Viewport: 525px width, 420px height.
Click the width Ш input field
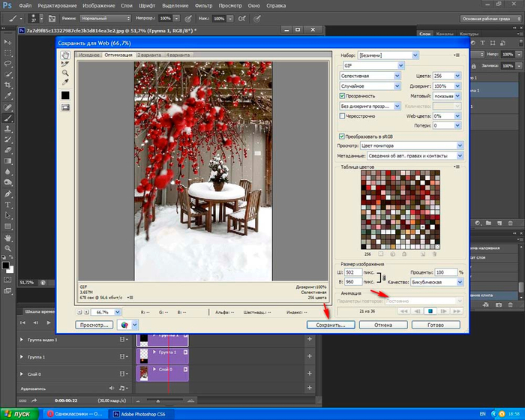coord(353,272)
